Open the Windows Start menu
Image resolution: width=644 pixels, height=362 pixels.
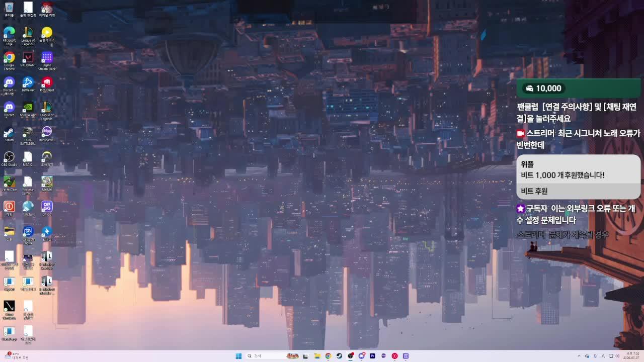click(x=238, y=356)
